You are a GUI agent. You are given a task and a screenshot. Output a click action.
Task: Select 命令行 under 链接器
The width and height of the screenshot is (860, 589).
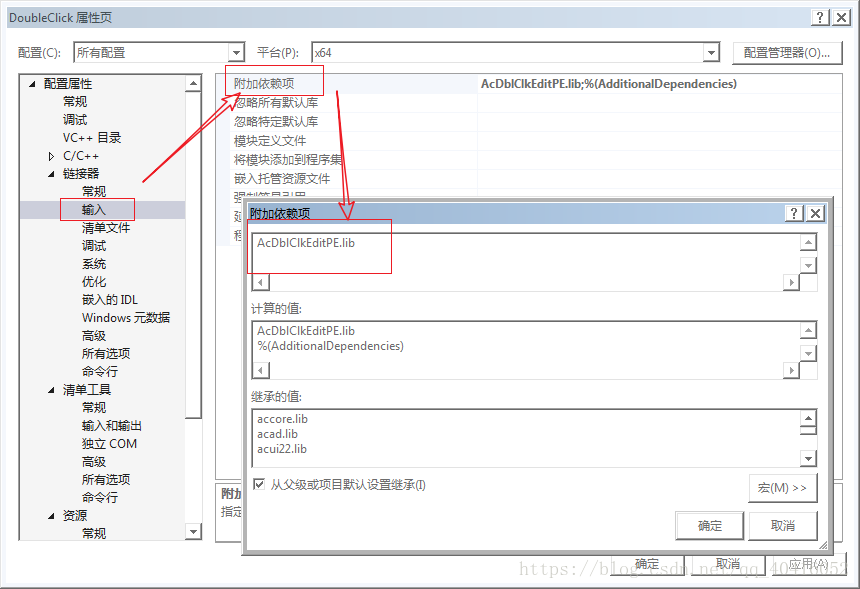coord(100,371)
